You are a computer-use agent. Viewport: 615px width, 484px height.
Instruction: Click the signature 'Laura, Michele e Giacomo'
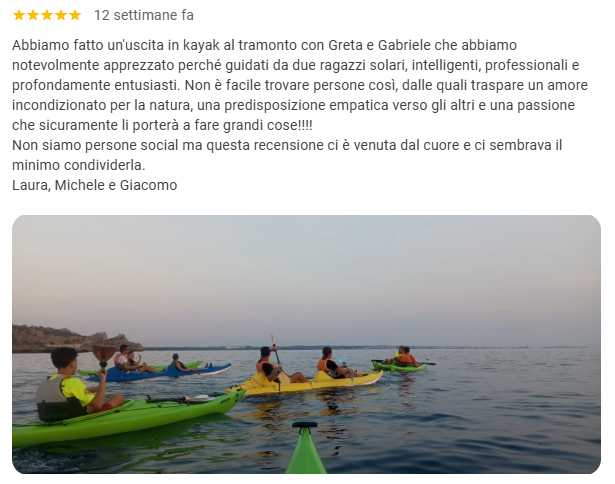point(95,185)
